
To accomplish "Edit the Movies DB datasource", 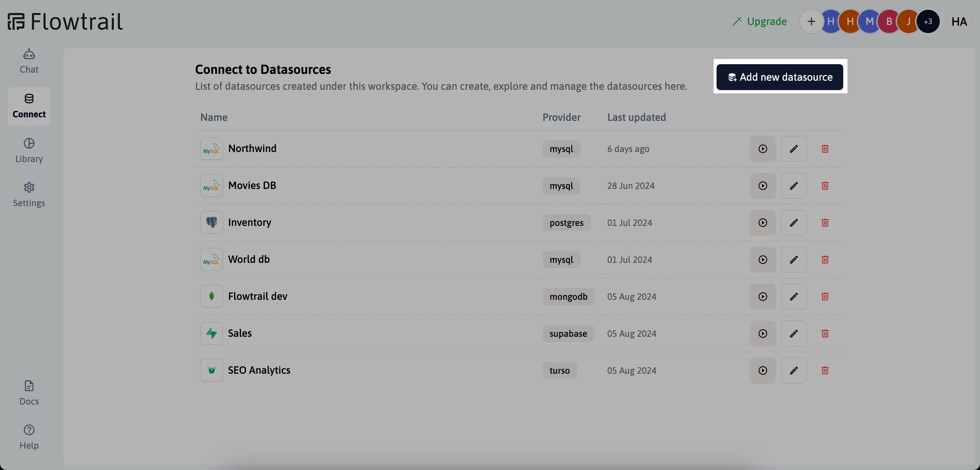I will [794, 186].
